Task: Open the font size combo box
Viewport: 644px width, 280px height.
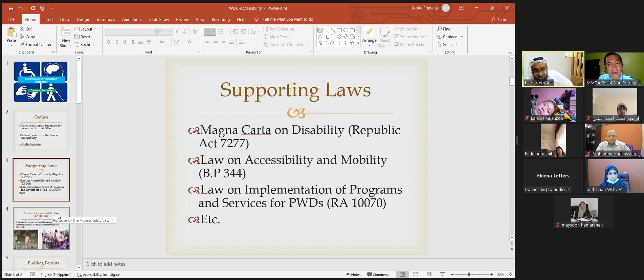Action: [165, 32]
